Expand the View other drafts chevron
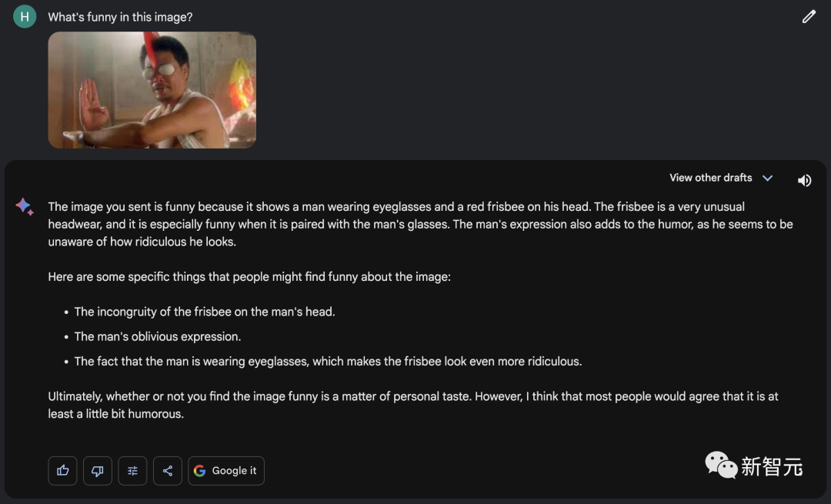Image resolution: width=831 pixels, height=504 pixels. 767,178
